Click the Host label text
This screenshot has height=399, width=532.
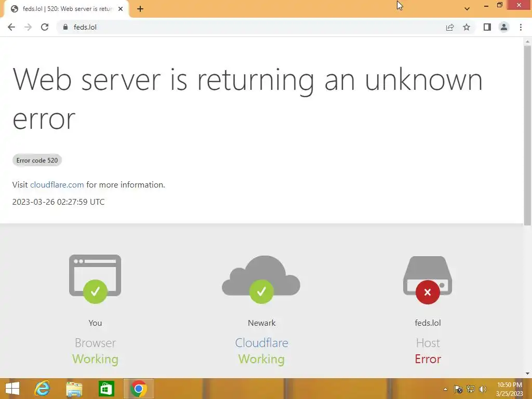(428, 343)
